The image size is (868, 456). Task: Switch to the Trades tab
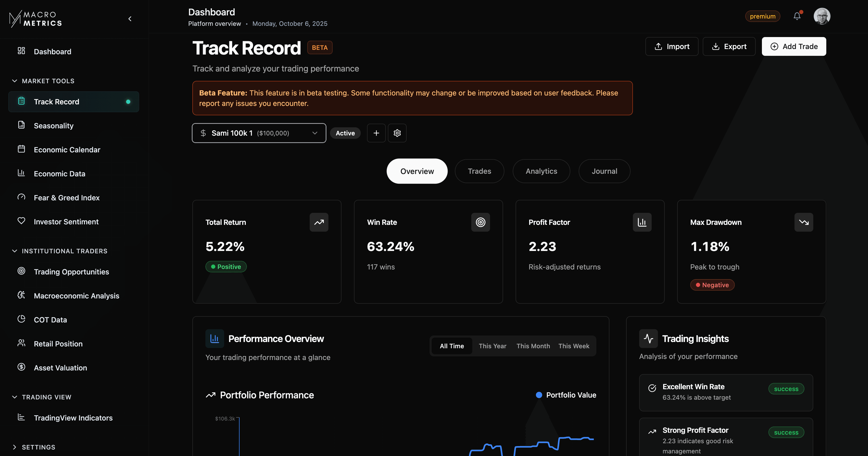(x=479, y=171)
